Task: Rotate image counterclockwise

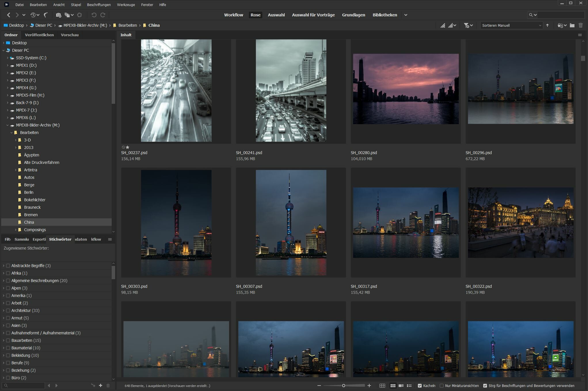Action: pos(94,15)
